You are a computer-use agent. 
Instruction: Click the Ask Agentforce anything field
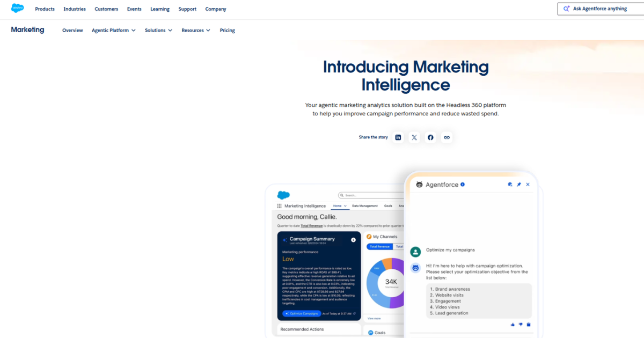(601, 9)
